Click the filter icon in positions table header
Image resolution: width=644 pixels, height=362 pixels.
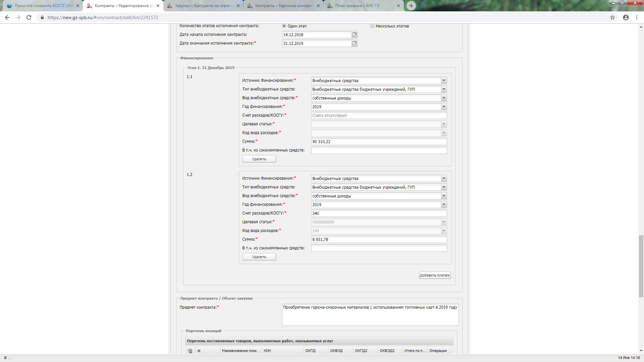(190, 351)
